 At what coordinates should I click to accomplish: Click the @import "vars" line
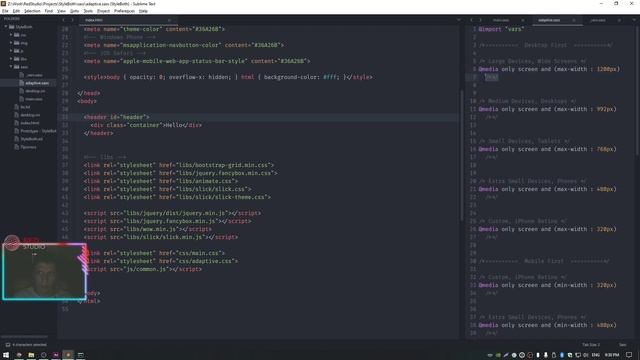point(501,29)
